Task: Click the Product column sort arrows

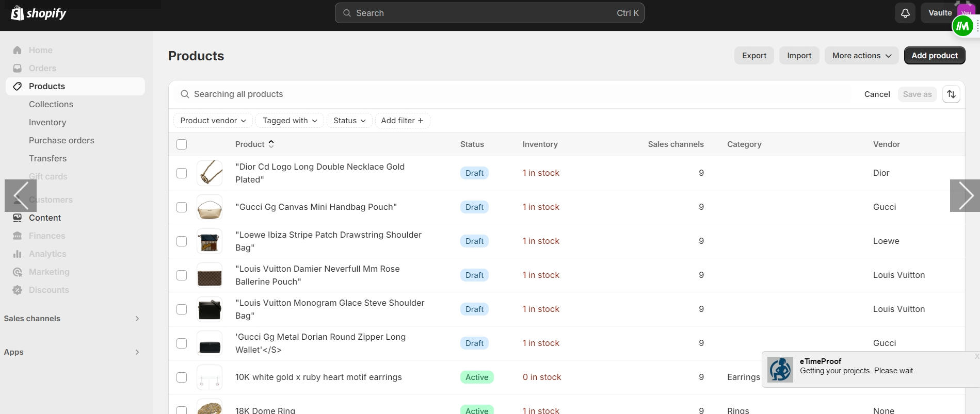Action: point(271,144)
